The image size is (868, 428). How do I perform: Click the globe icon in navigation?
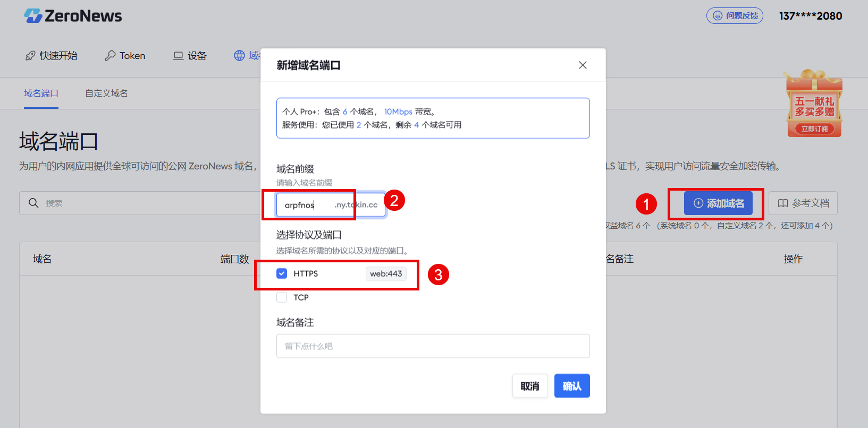coord(240,56)
